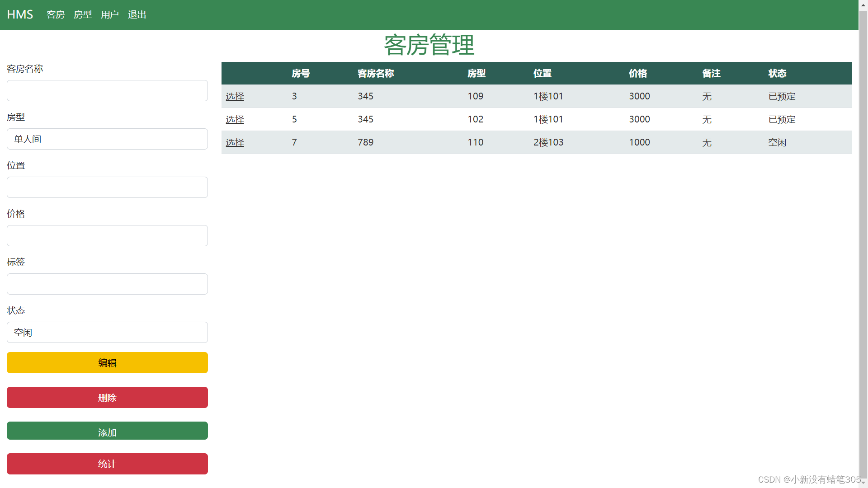This screenshot has width=868, height=488.
Task: Select the row for room number 5
Action: point(235,119)
